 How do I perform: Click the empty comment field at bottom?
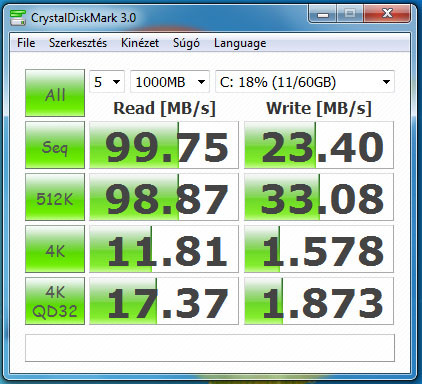pos(210,348)
